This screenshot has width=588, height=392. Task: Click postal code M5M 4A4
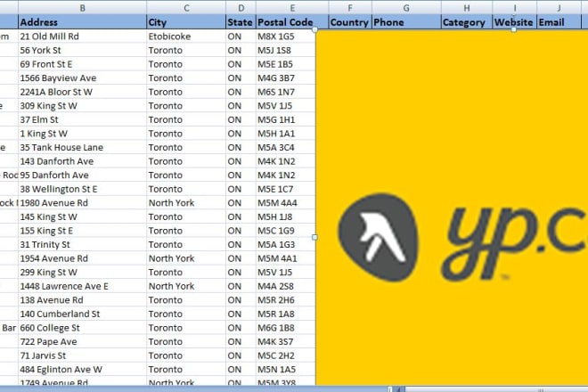tap(285, 203)
